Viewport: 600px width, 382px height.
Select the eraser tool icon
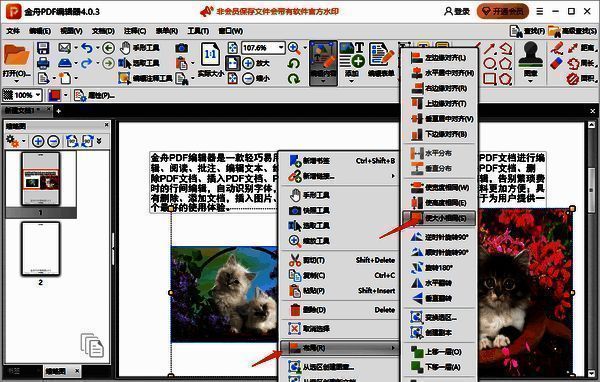point(557,63)
